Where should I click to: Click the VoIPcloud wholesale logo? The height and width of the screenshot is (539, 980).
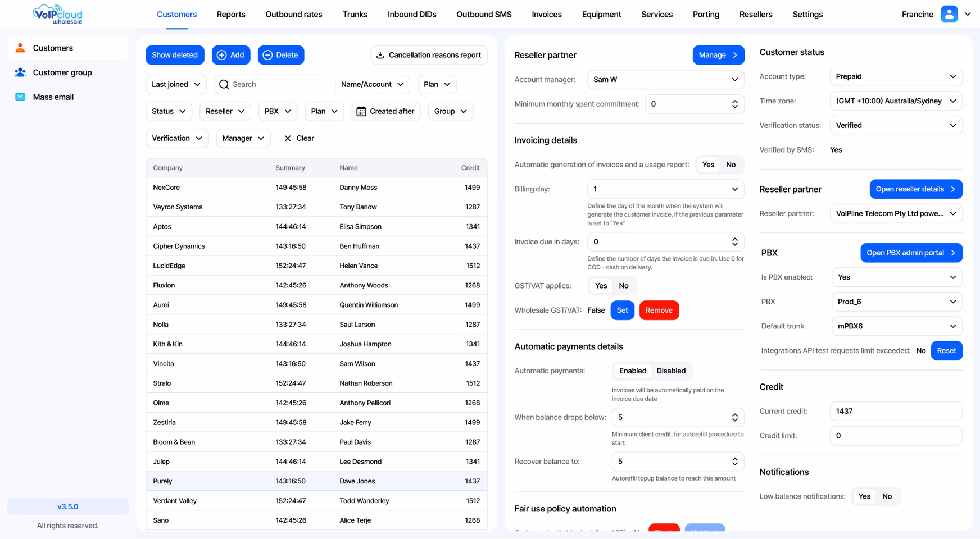58,14
